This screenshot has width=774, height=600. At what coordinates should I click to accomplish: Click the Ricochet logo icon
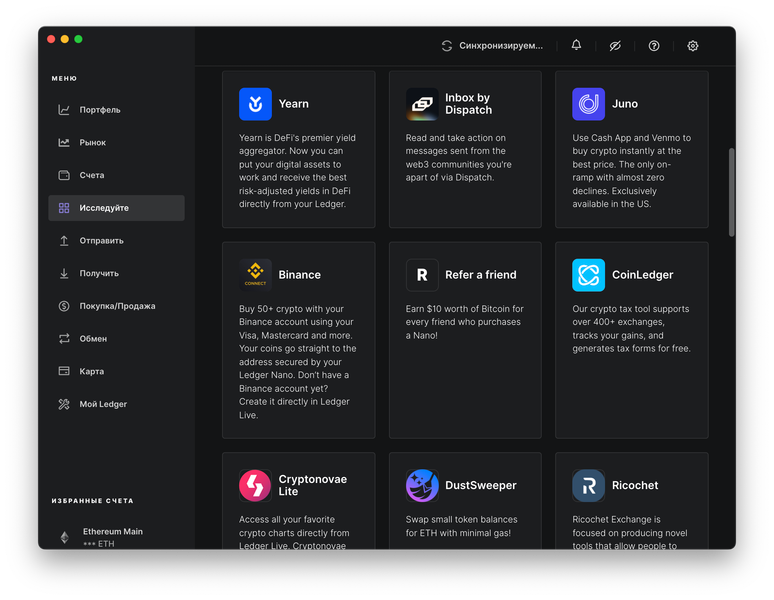point(588,486)
